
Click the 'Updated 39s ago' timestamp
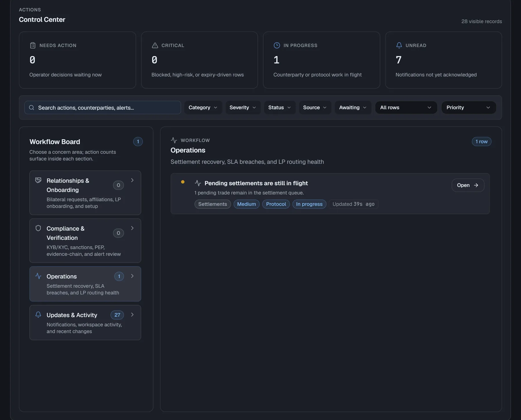tap(353, 204)
